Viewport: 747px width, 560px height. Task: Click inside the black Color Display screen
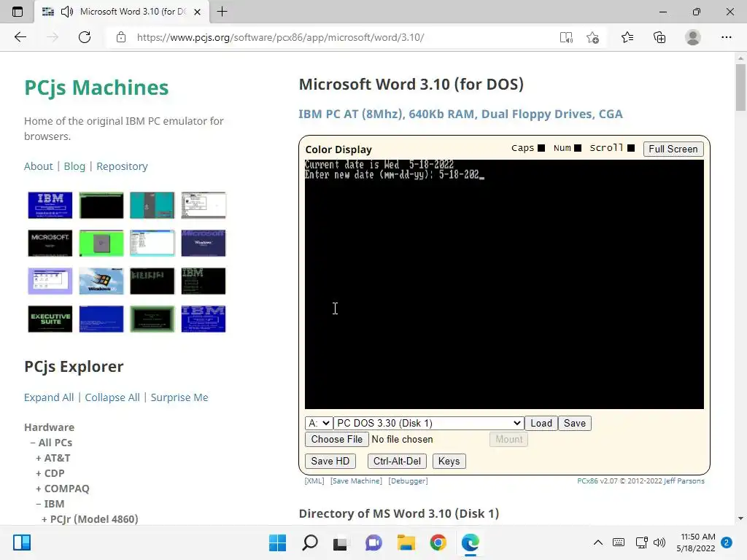[x=504, y=284]
